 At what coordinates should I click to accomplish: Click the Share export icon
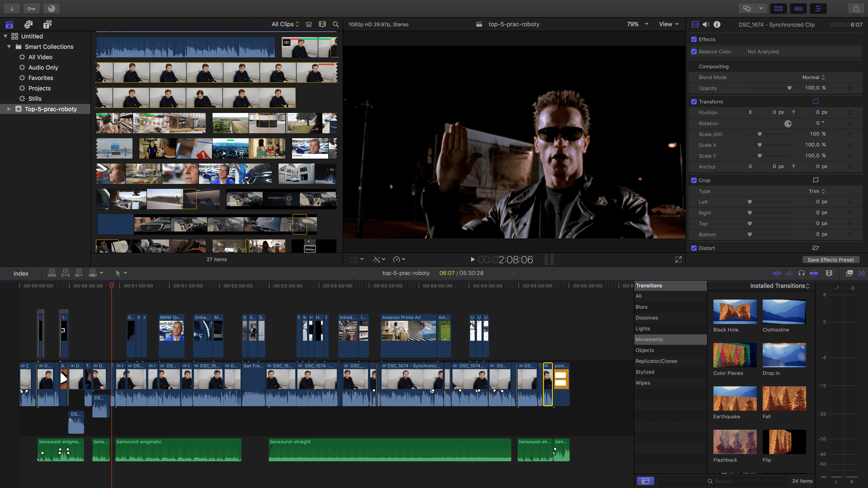856,8
